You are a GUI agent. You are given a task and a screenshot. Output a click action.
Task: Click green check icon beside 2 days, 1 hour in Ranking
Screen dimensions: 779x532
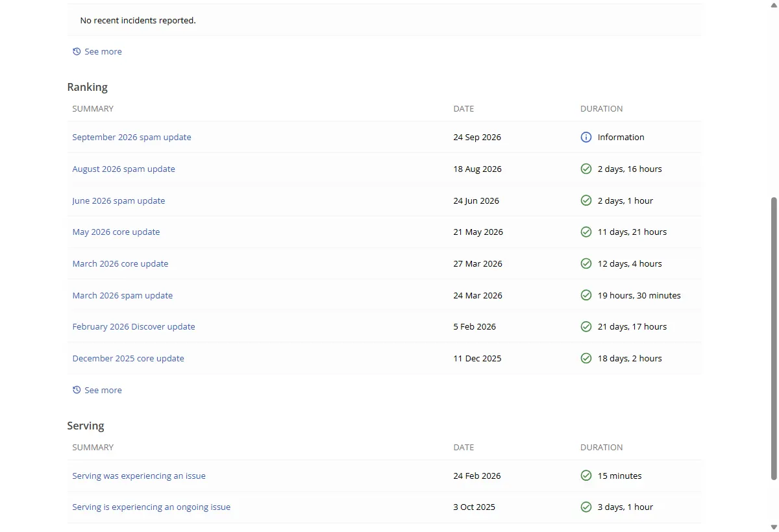[586, 200]
